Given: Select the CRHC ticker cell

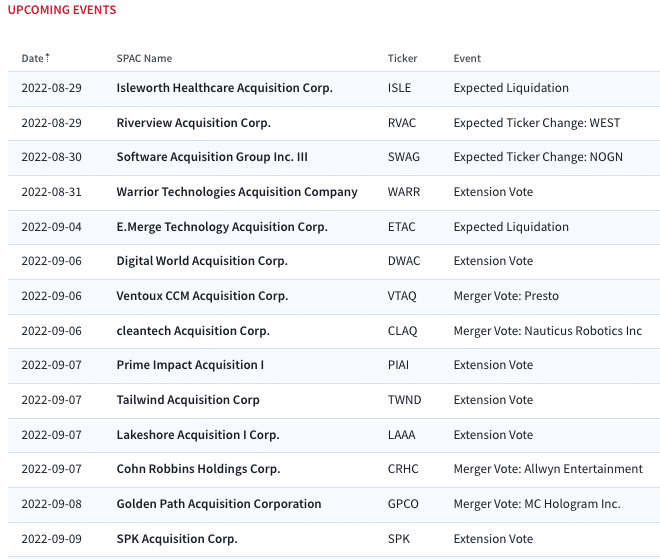Looking at the screenshot, I should (x=403, y=469).
